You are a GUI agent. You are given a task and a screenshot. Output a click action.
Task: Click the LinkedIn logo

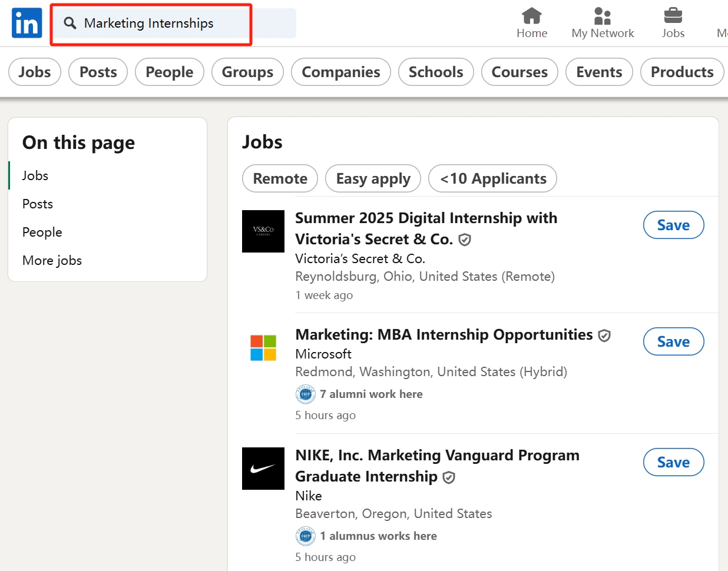point(27,23)
